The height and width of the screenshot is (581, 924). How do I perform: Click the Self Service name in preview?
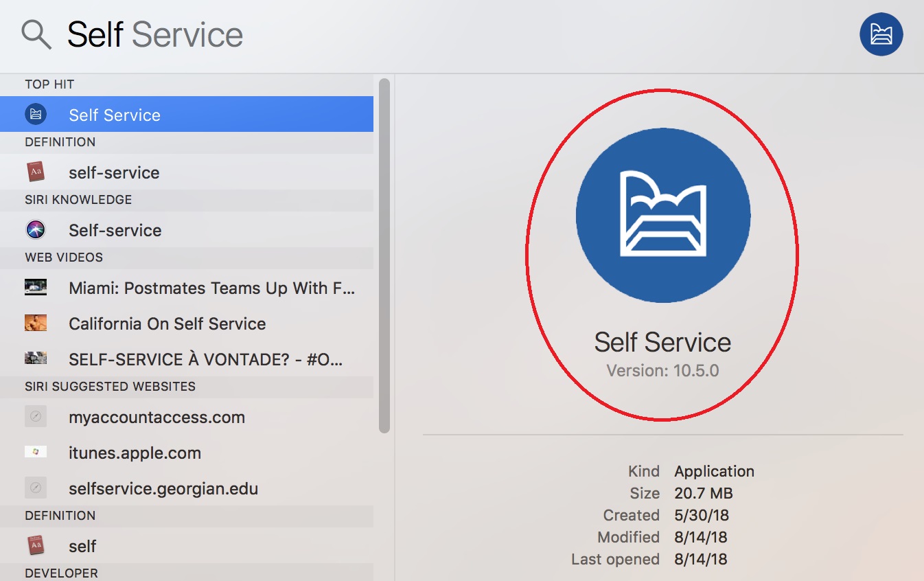coord(662,342)
